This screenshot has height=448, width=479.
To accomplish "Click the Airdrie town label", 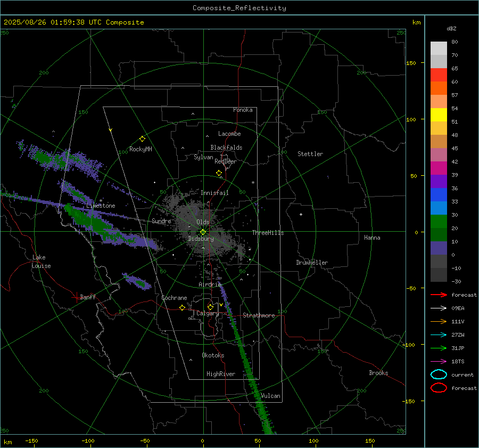I will coord(210,284).
